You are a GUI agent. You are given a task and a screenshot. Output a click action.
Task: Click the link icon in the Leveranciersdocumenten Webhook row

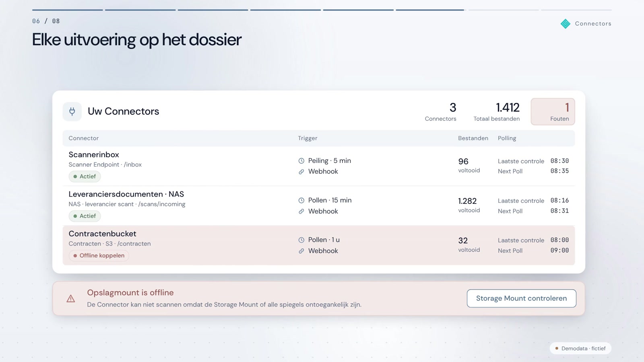301,212
